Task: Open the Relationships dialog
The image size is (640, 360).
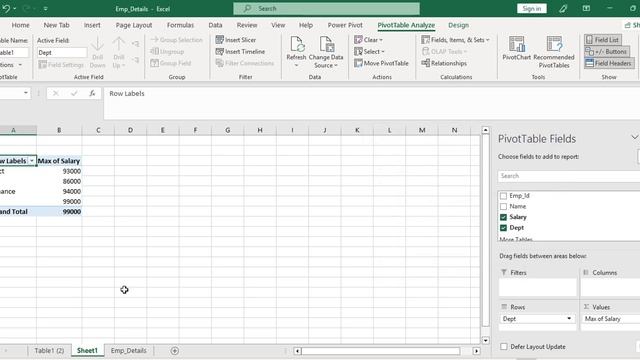Action: (x=444, y=63)
